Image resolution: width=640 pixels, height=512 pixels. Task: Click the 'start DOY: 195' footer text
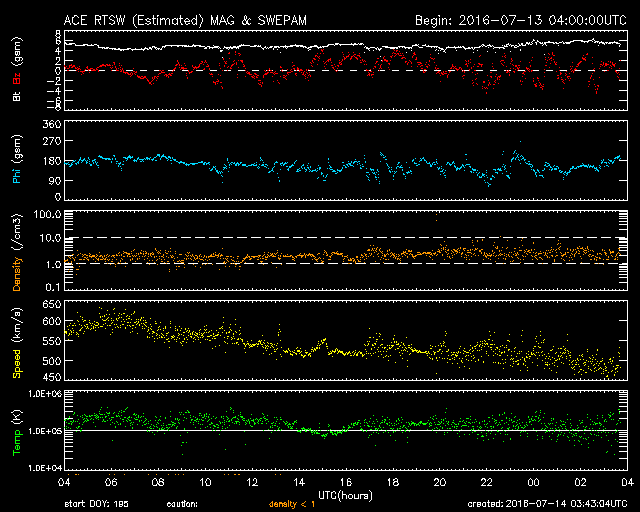click(96, 504)
